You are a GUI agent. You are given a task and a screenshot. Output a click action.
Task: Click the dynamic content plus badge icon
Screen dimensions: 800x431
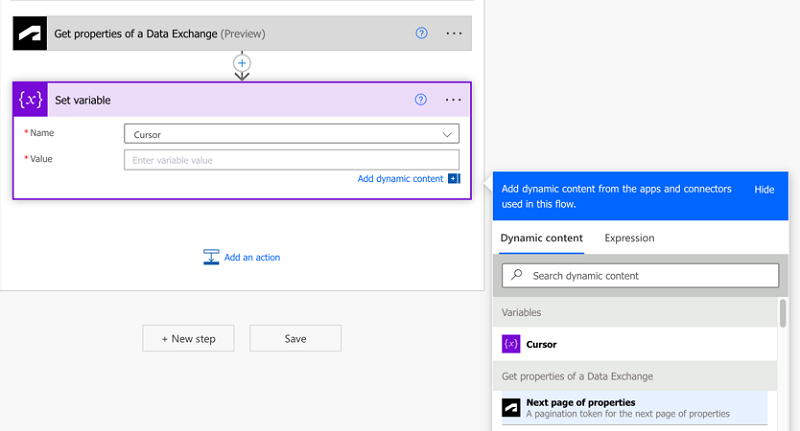[454, 179]
